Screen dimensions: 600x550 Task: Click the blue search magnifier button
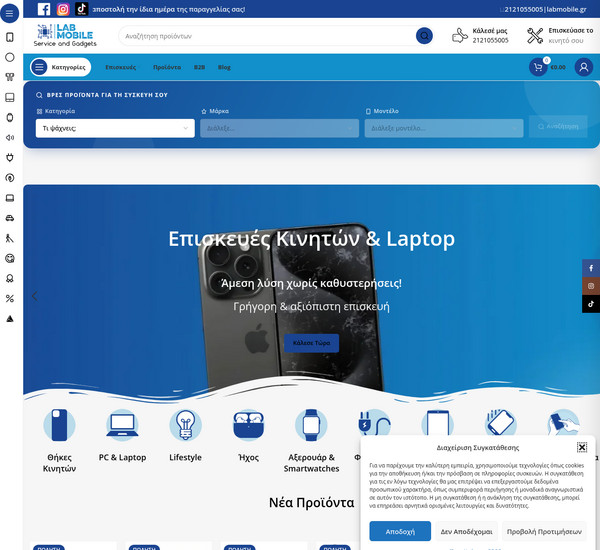(x=424, y=36)
